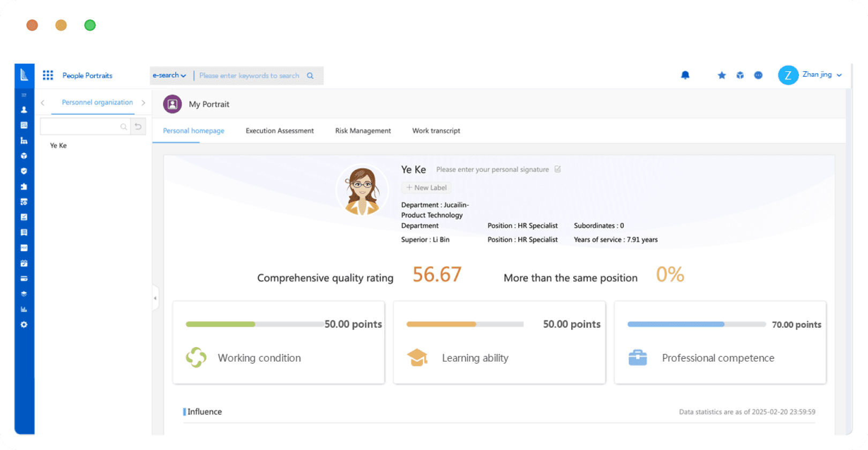868x450 pixels.
Task: Select Ye Ke in personnel list
Action: 58,146
